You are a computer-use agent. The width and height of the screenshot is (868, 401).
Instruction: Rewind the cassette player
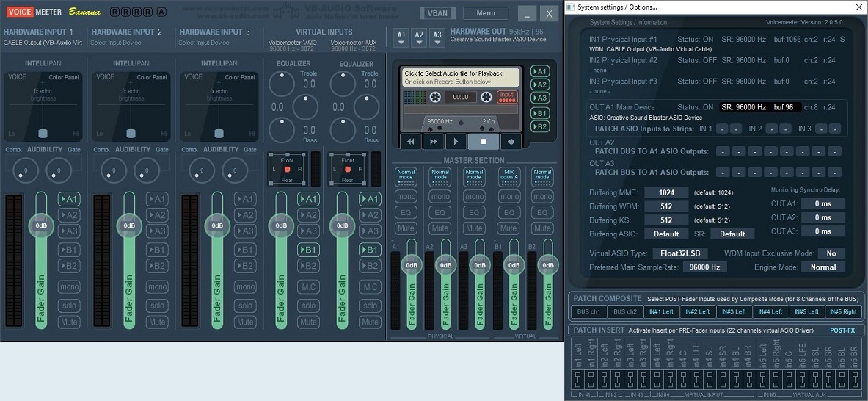411,142
